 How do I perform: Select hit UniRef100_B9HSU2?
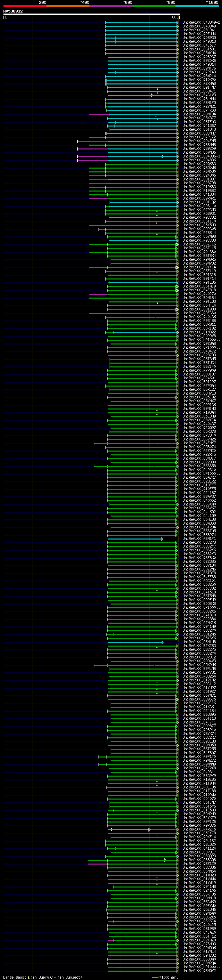point(199,956)
